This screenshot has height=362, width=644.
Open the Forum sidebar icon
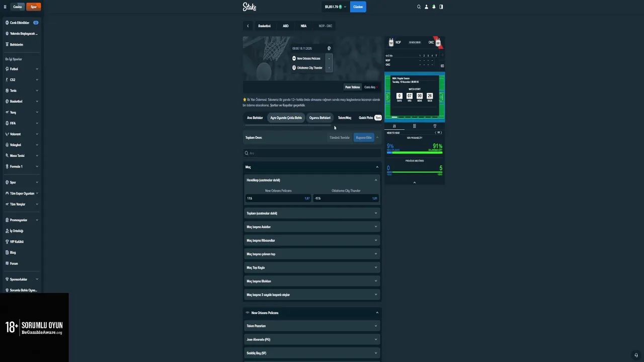click(x=7, y=263)
